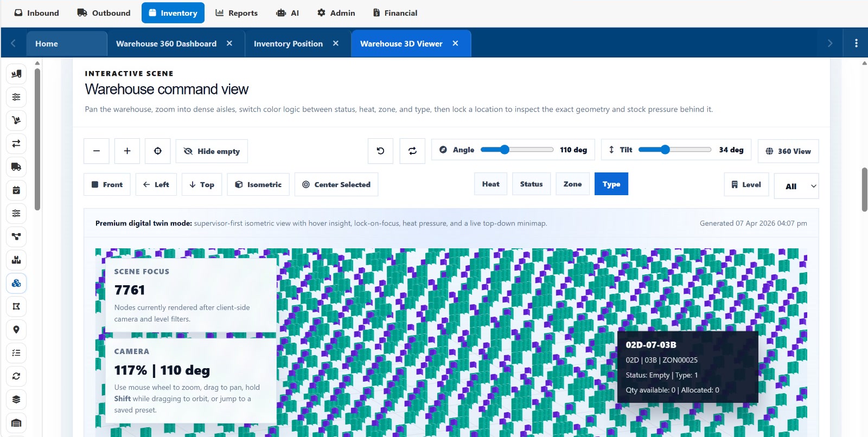Switch color mode to Zone
868x437 pixels.
[x=572, y=184]
